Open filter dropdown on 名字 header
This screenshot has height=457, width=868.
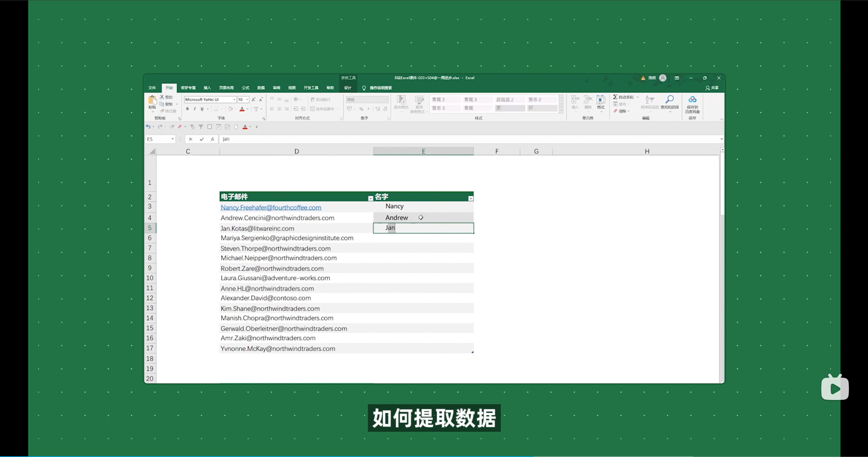tap(470, 198)
